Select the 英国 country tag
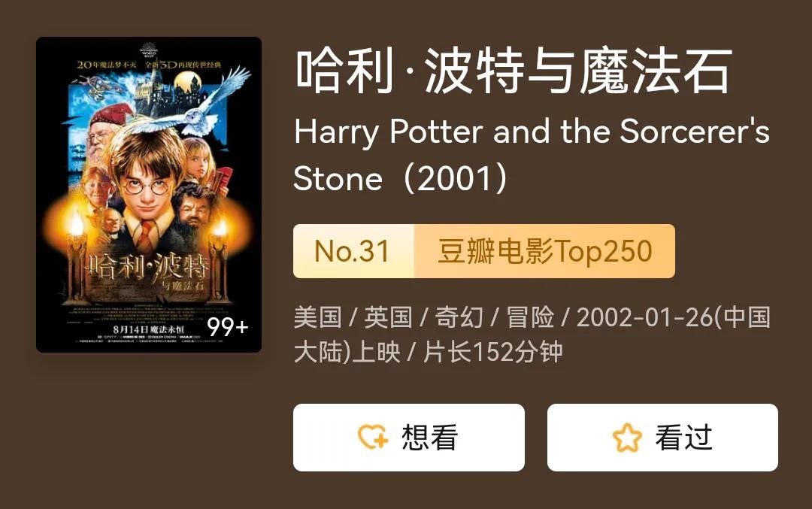 [x=388, y=317]
